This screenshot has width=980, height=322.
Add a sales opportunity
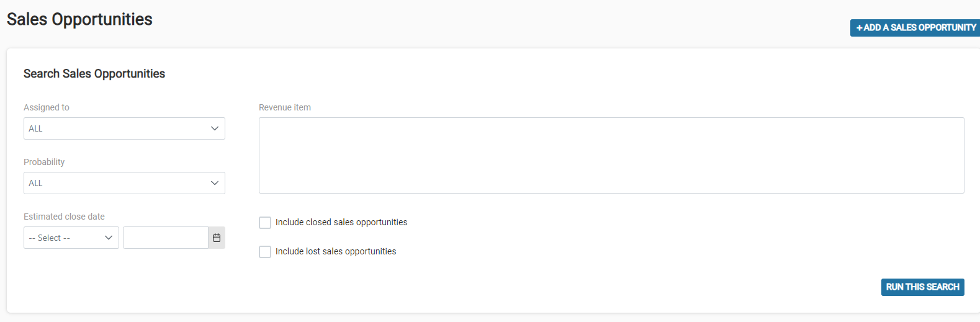click(915, 28)
